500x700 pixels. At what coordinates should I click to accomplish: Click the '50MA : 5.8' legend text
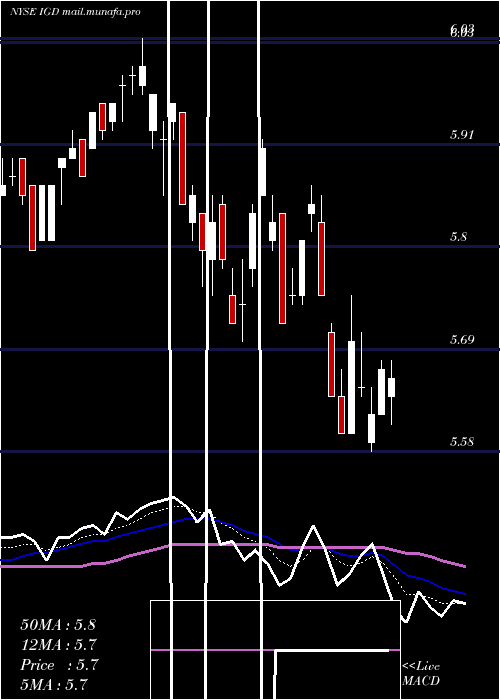[58, 625]
